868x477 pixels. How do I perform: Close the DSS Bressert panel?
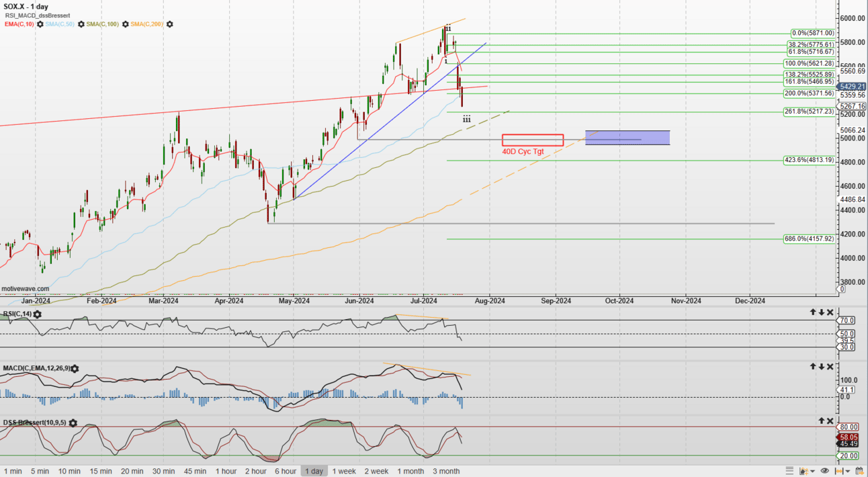tap(830, 421)
